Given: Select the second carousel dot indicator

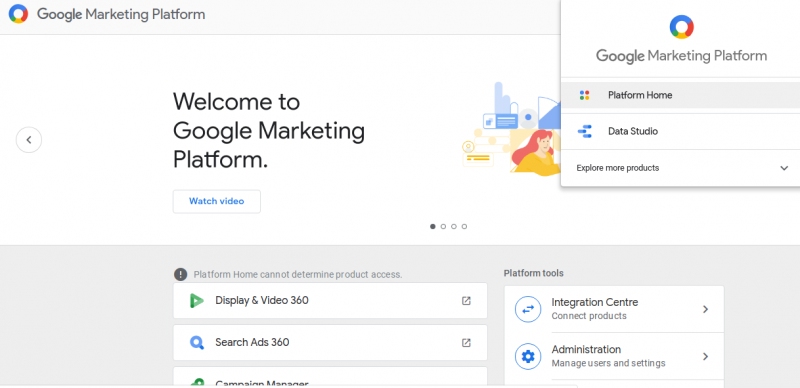Looking at the screenshot, I should (x=443, y=226).
